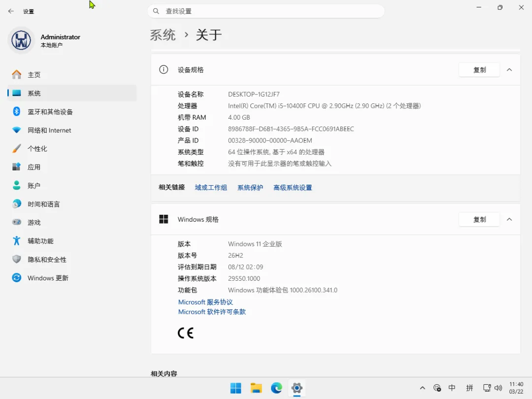
Task: Open the Microsoft 软件许可条款 link
Action: (x=212, y=312)
